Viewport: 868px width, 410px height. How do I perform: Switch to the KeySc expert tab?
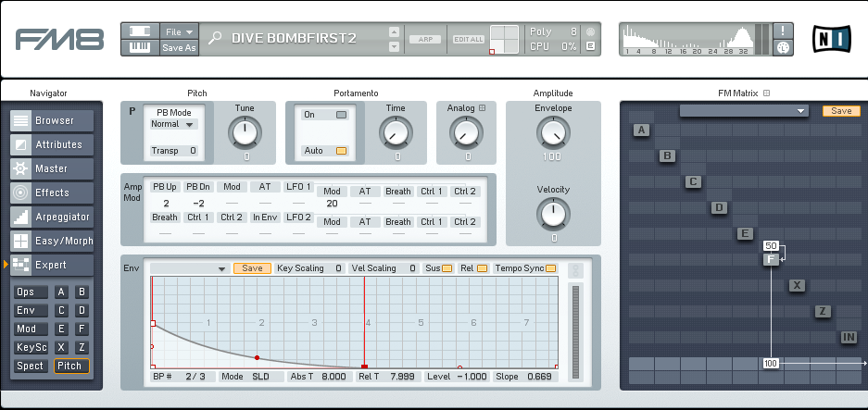point(31,347)
